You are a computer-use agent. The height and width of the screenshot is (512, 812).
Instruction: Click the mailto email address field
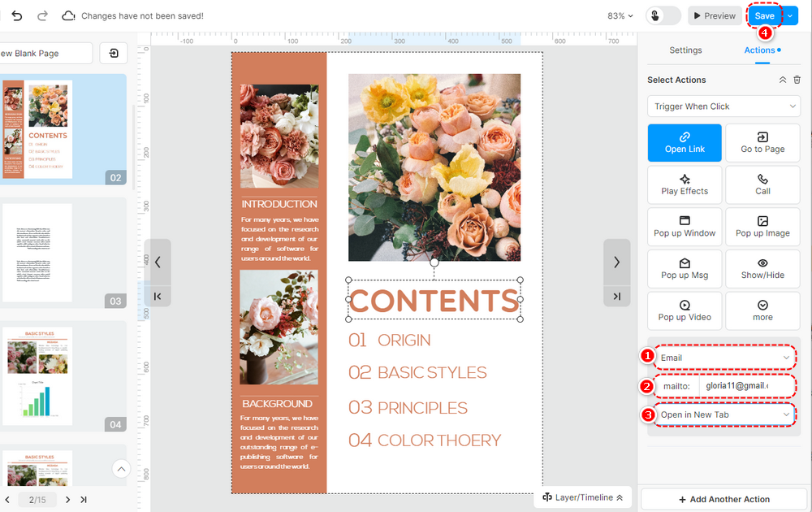(747, 386)
